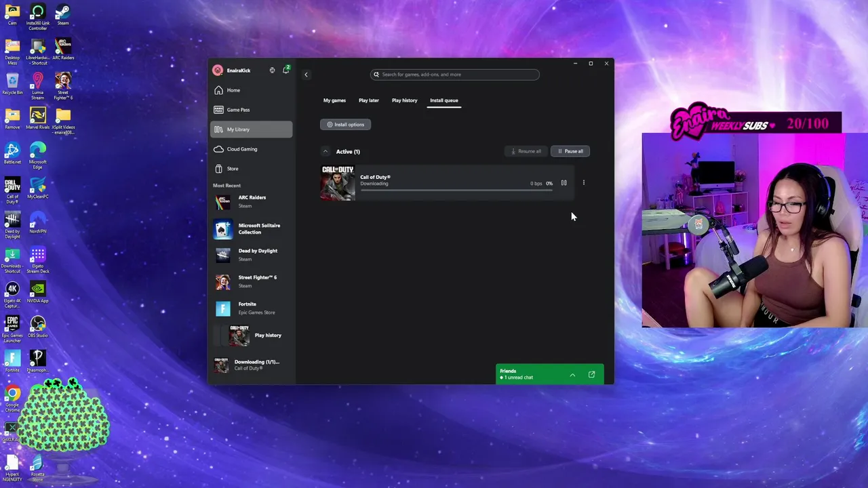Open Street Fighter 6 desktop icon
The height and width of the screenshot is (488, 868).
point(63,87)
